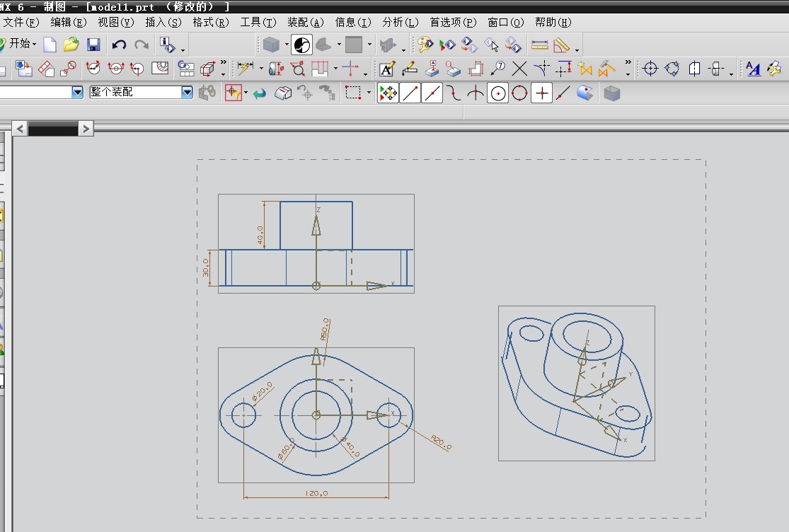Expand the rectangle selection dropdown arrow

369,93
